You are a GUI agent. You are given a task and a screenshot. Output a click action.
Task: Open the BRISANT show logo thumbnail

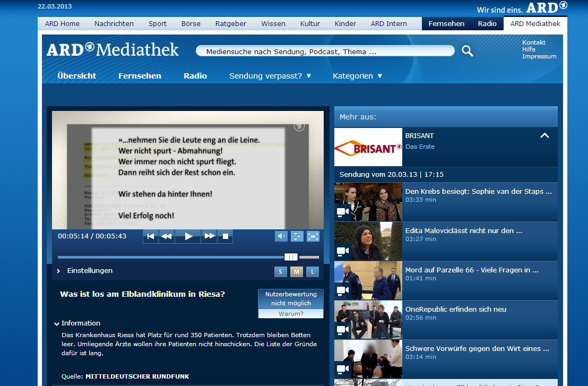pyautogui.click(x=368, y=147)
